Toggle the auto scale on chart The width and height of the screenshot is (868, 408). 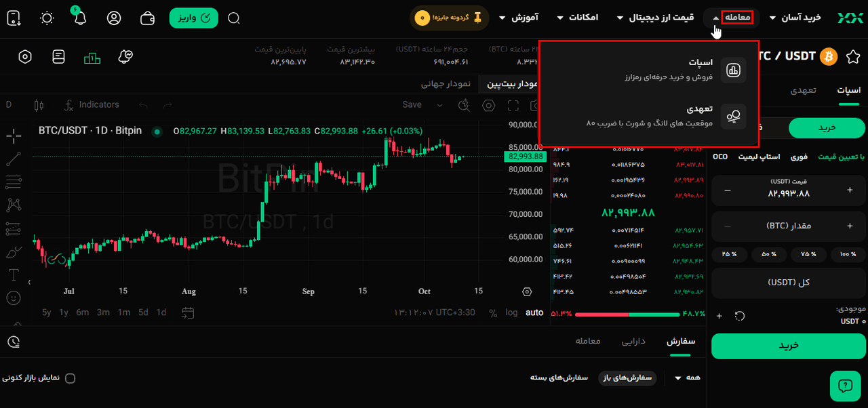point(534,312)
